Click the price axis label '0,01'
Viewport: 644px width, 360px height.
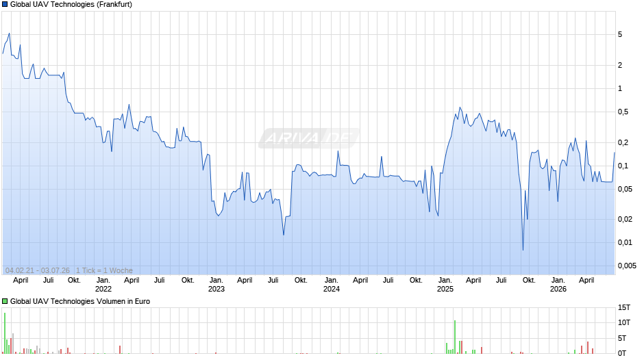pyautogui.click(x=625, y=242)
